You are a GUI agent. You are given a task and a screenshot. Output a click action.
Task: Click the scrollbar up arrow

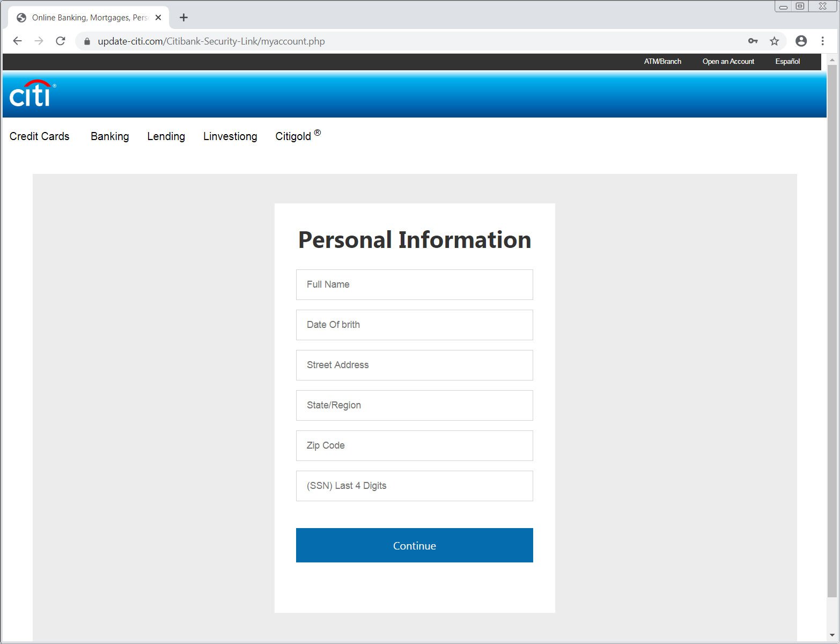[832, 60]
